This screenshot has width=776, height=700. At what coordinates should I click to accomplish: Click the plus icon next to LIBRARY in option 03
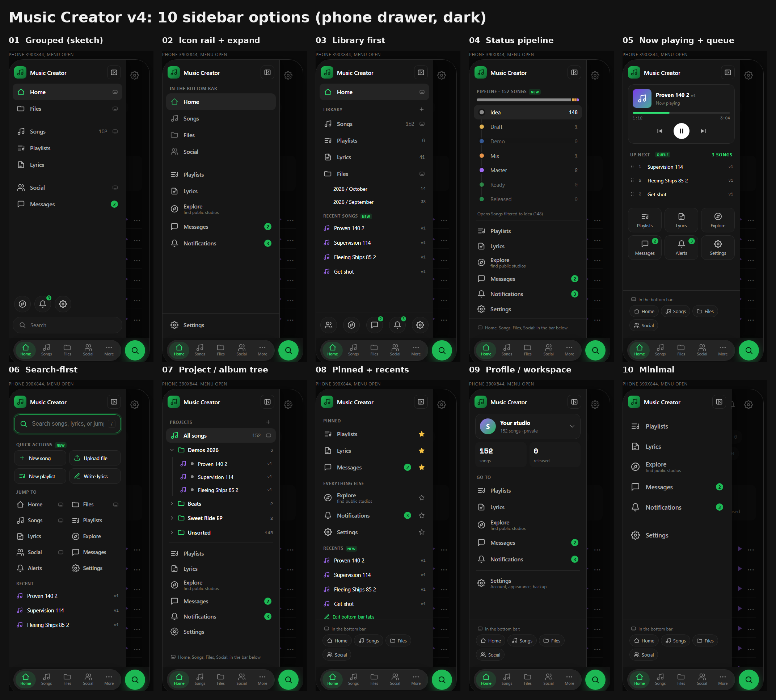click(x=421, y=109)
